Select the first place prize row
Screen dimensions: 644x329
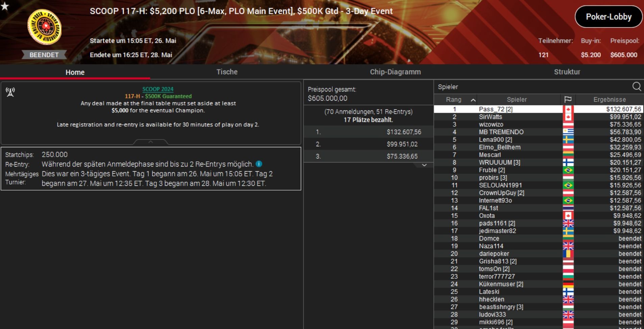pyautogui.click(x=368, y=132)
